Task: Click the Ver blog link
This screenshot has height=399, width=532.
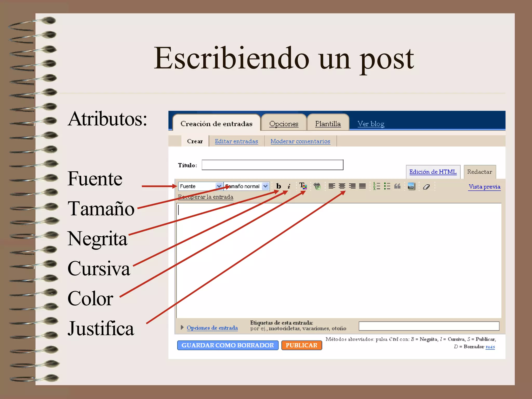Action: (x=371, y=124)
